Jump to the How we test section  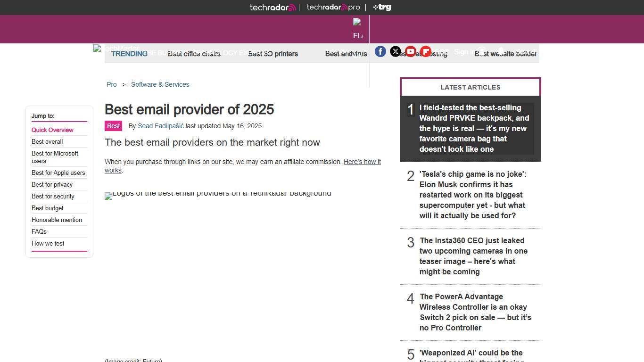(48, 243)
